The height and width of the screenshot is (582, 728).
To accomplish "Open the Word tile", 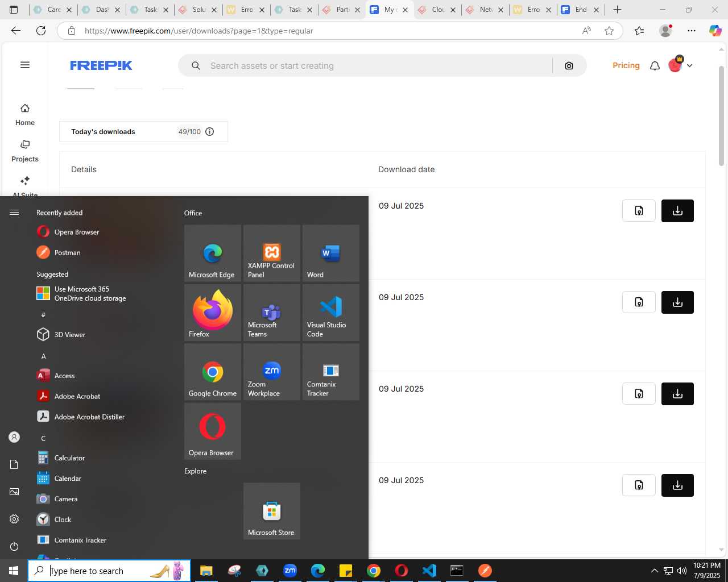I will (x=331, y=253).
